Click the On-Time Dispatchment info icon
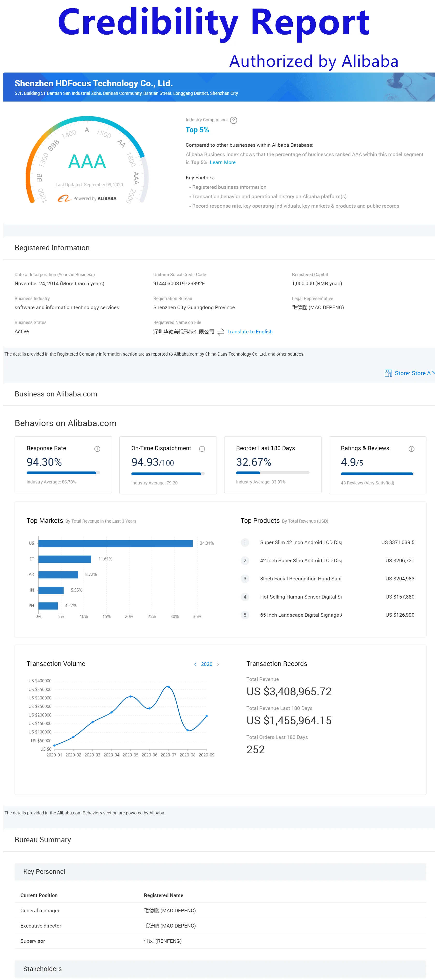The height and width of the screenshot is (980, 435). coord(202,449)
